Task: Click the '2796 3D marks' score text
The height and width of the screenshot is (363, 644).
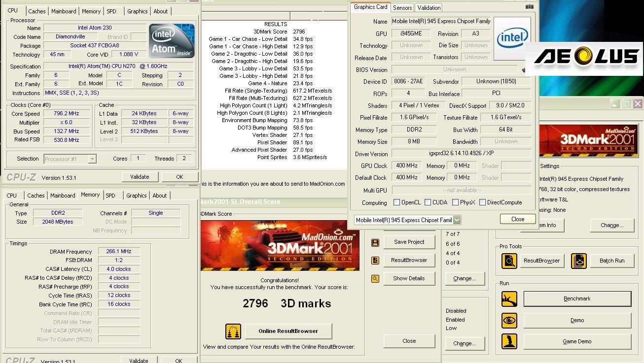Action: click(287, 304)
